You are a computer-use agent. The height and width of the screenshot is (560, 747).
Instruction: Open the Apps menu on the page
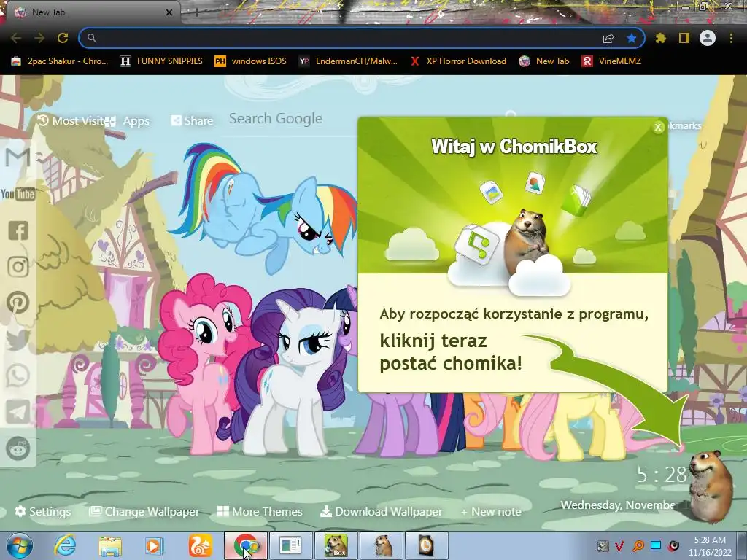tap(127, 121)
